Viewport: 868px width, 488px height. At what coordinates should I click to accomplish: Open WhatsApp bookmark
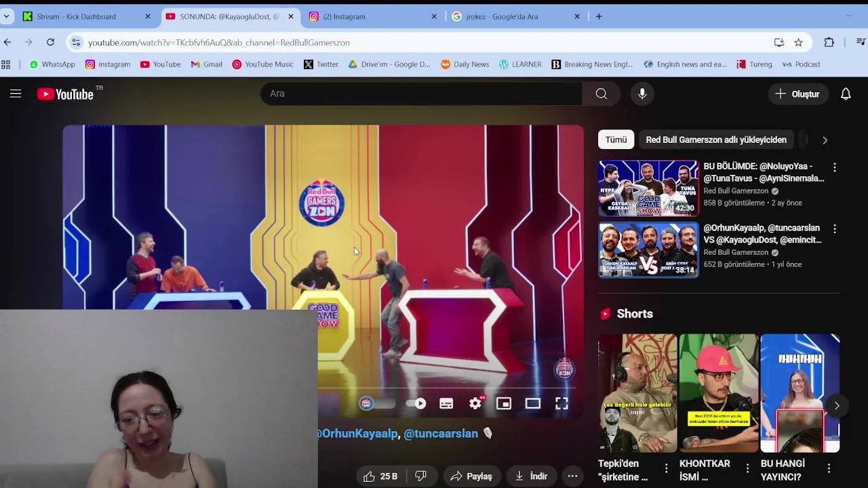52,64
